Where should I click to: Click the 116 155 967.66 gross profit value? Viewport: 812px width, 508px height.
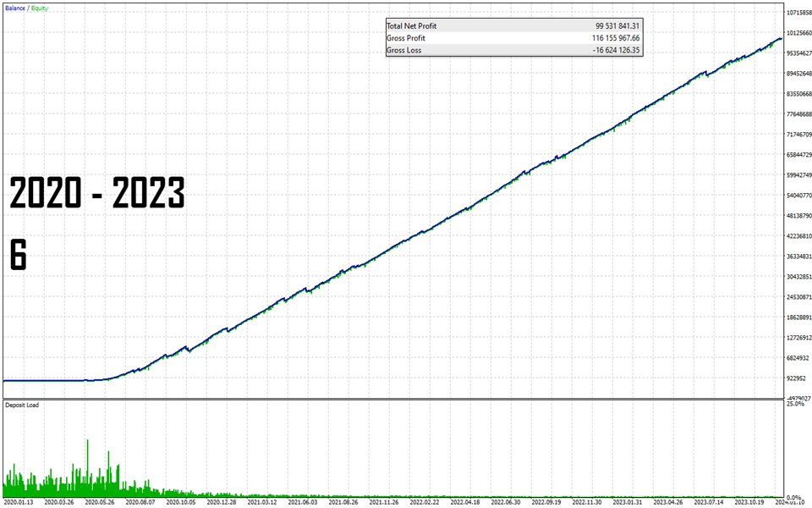coord(616,38)
